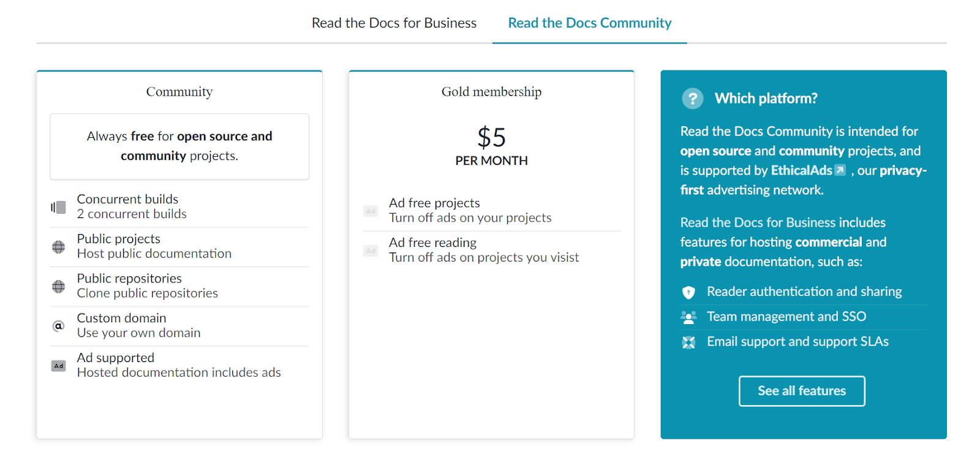Click the Email support lifebuoy icon

(x=688, y=343)
